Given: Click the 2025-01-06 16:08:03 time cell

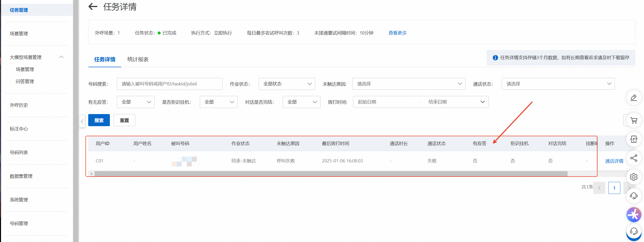Looking at the screenshot, I should click(342, 161).
